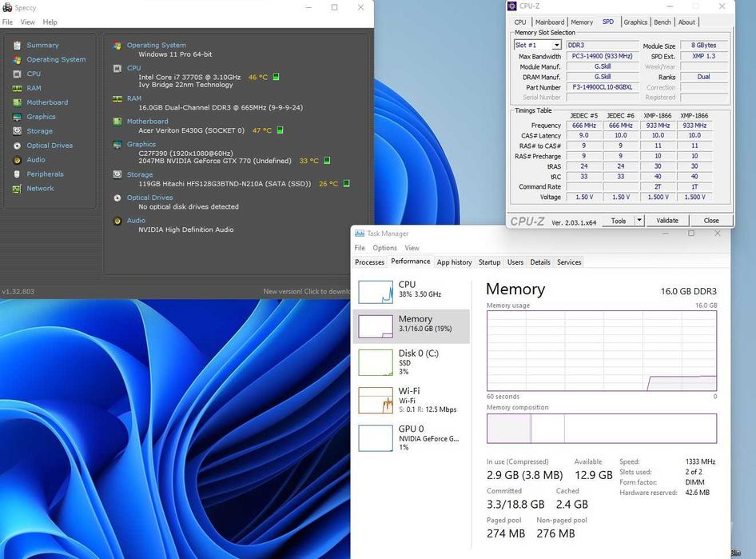Select the GPU 0 performance item
The image size is (756, 559).
412,438
